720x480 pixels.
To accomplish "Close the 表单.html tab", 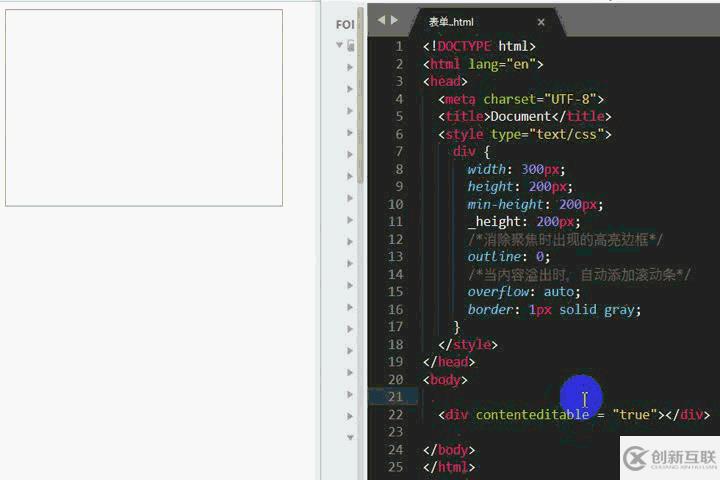I will point(541,22).
